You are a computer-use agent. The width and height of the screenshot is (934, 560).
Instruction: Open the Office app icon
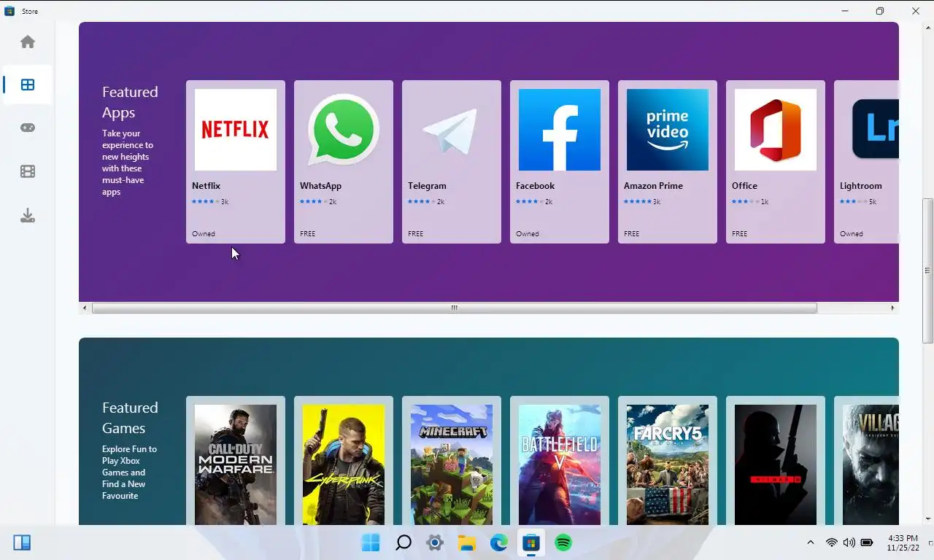(776, 130)
